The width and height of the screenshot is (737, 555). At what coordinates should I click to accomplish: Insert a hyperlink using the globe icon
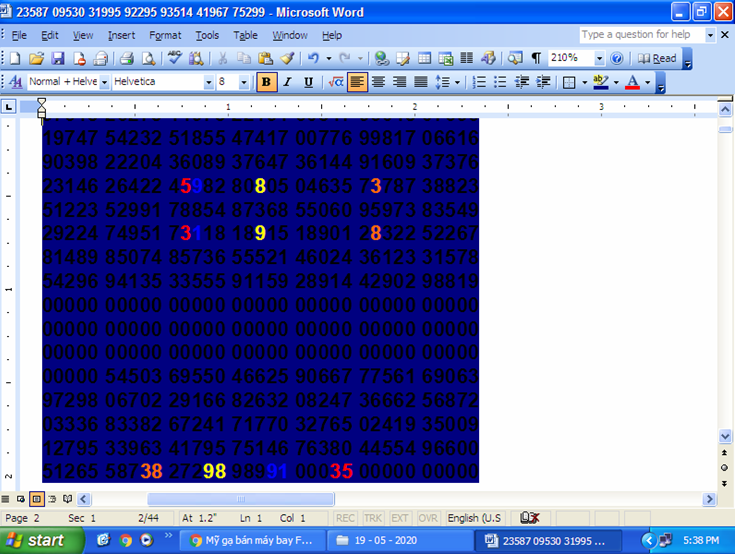point(382,59)
